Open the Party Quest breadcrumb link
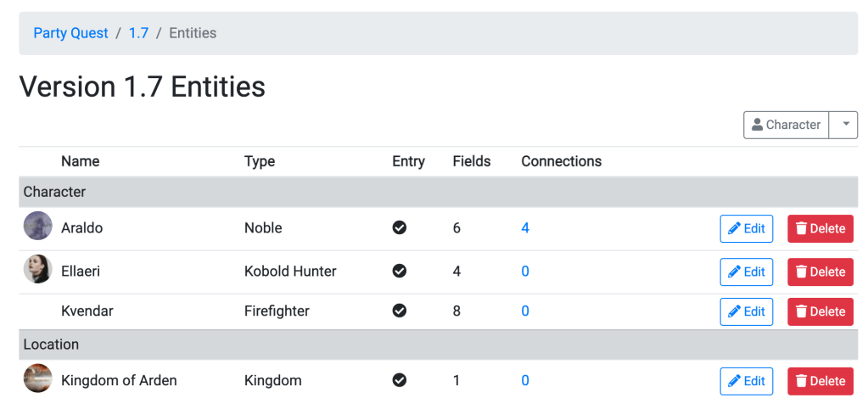The image size is (868, 398). pos(71,33)
